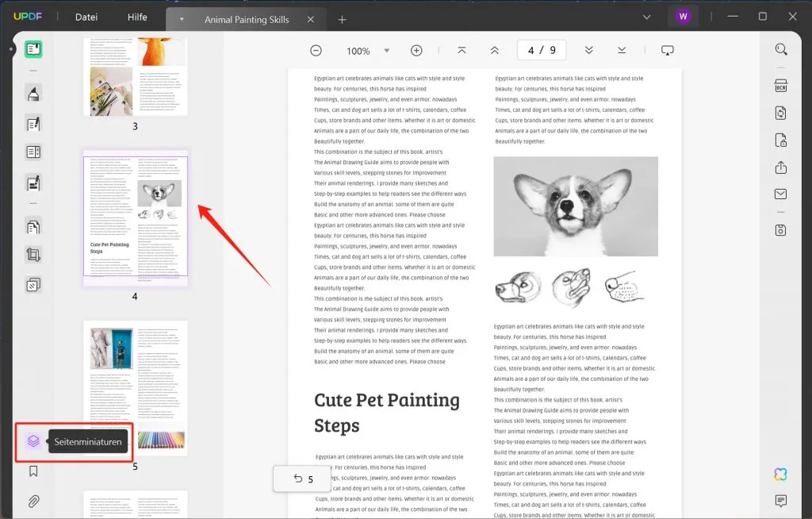Open the Crop Pages tool
812x519 pixels.
click(33, 254)
